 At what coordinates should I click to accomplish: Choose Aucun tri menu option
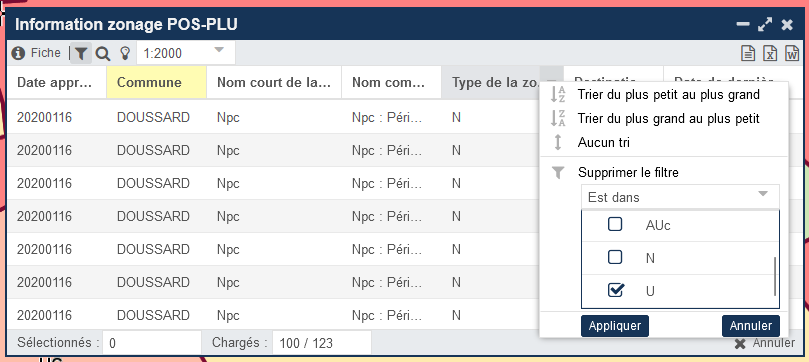[x=604, y=142]
